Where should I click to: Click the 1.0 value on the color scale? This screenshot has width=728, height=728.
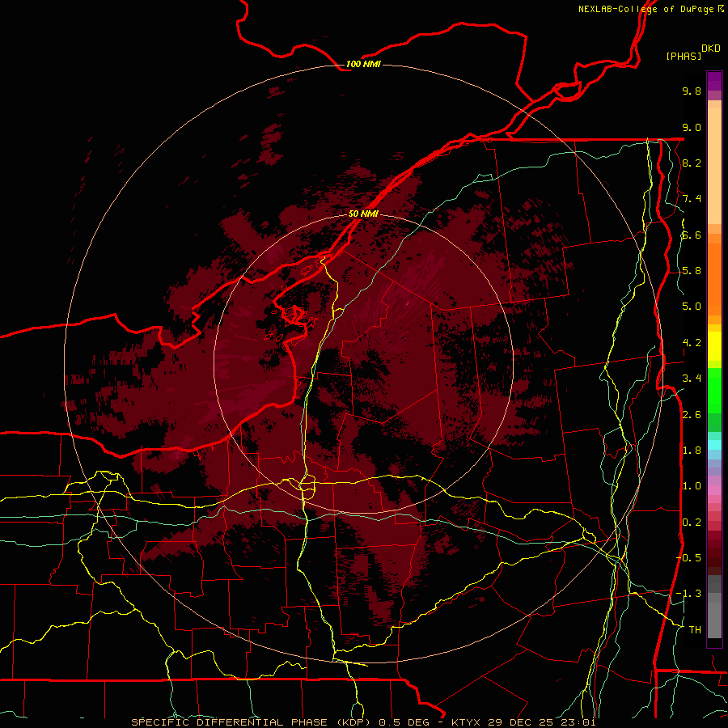(692, 486)
